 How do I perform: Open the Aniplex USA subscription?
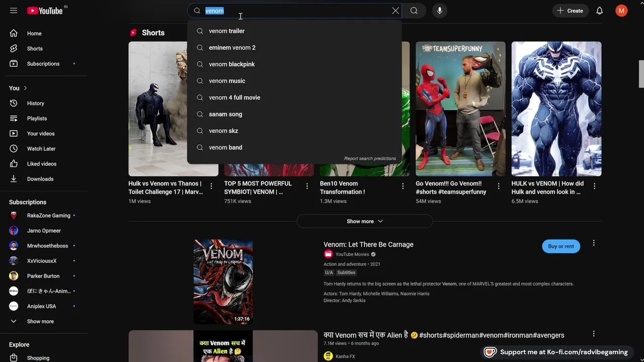44,306
